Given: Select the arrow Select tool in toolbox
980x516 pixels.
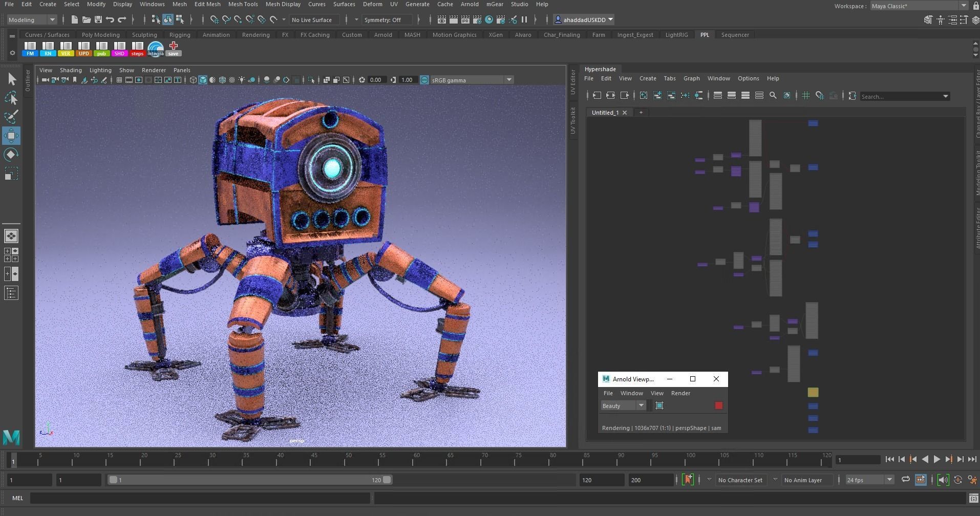Looking at the screenshot, I should (11, 79).
